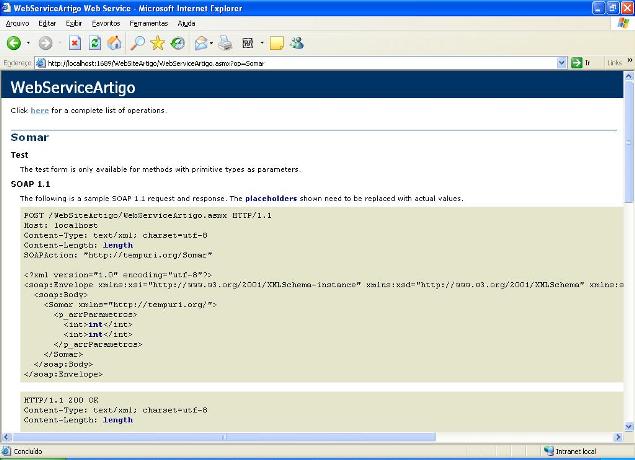Viewport: 635px width, 460px height.
Task: Open the Search magnifier icon
Action: pyautogui.click(x=137, y=43)
